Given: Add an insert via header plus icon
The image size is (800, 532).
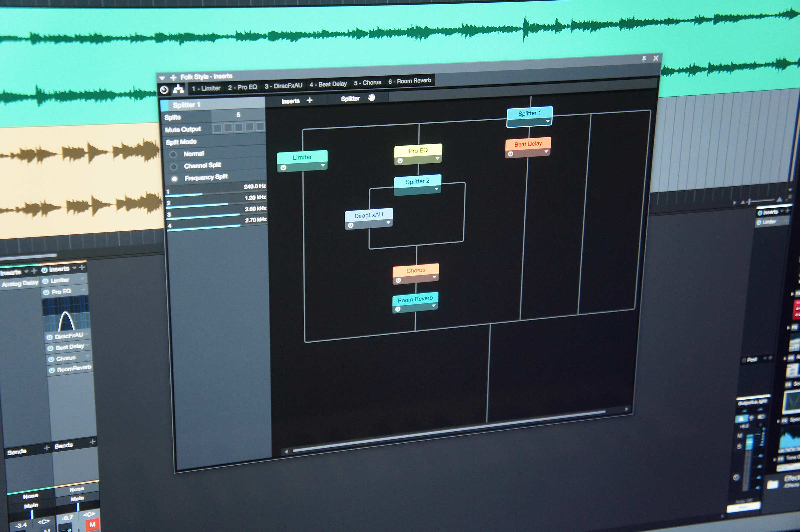Looking at the screenshot, I should tap(173, 77).
